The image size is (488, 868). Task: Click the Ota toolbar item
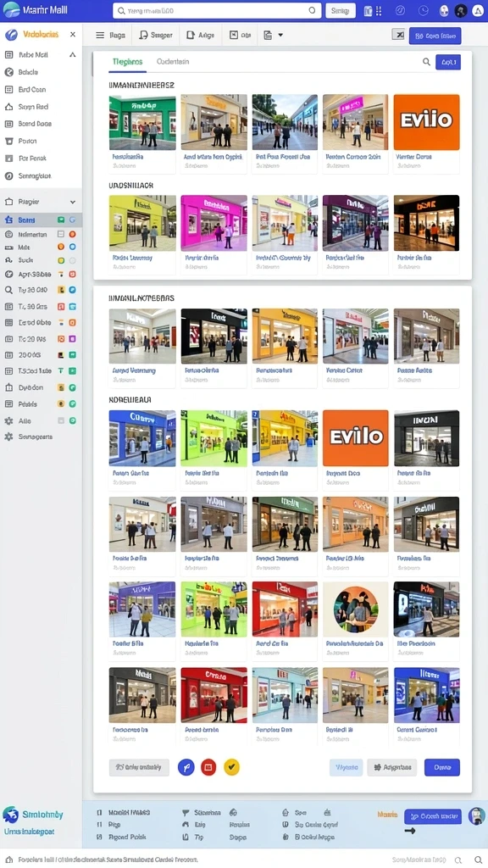click(240, 35)
